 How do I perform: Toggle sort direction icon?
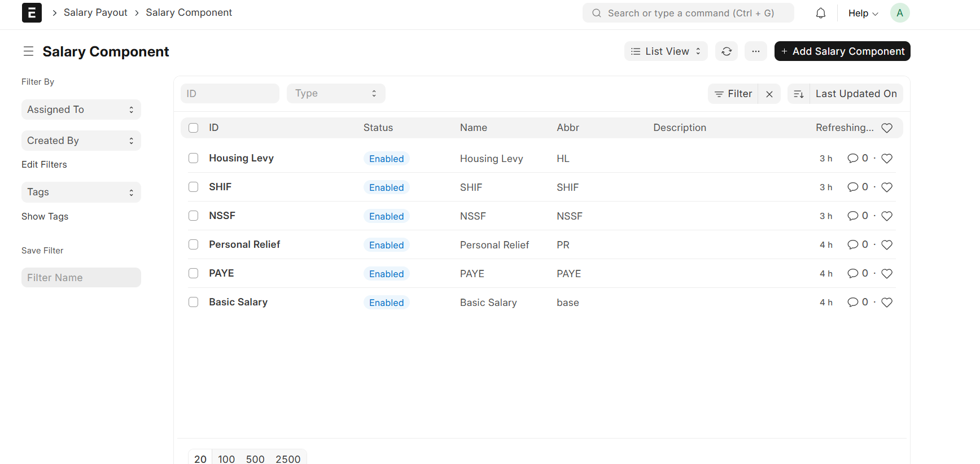click(x=799, y=94)
